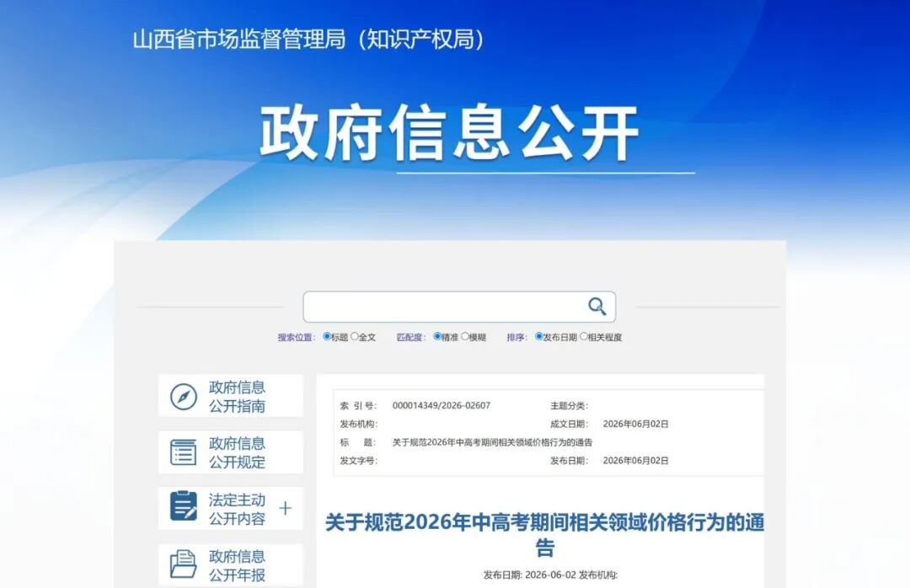Click the 山西省市场监督管理局 header title
Viewport: 910px width, 588px height.
pyautogui.click(x=308, y=40)
